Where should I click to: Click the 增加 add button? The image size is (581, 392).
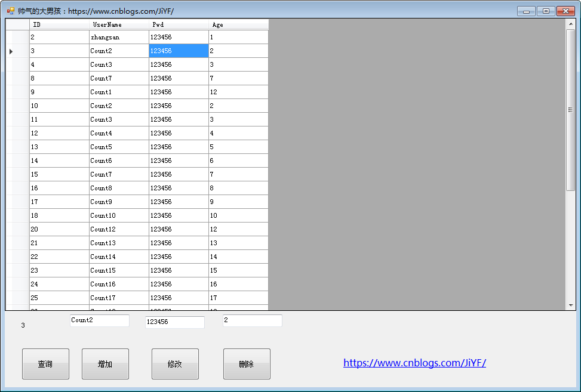point(105,364)
